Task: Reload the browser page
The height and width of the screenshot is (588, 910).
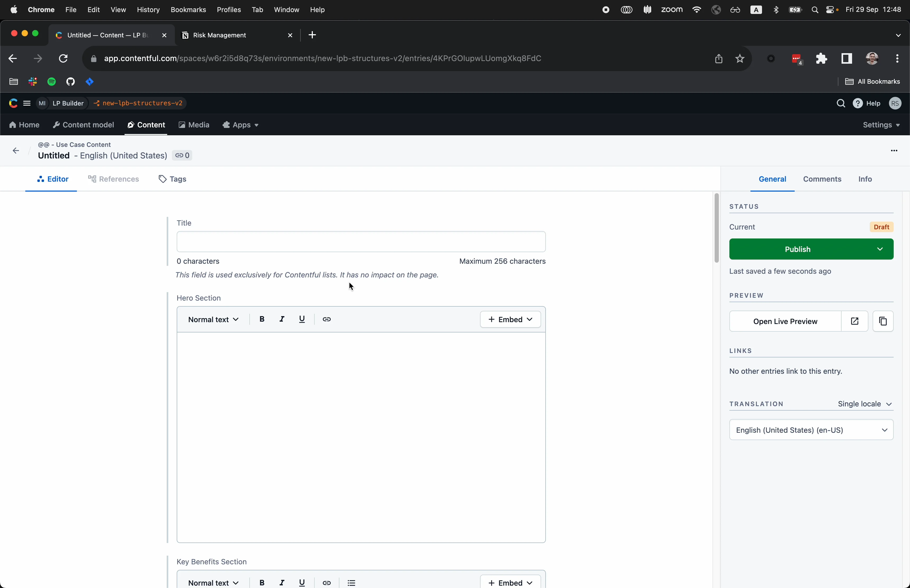Action: [63, 58]
